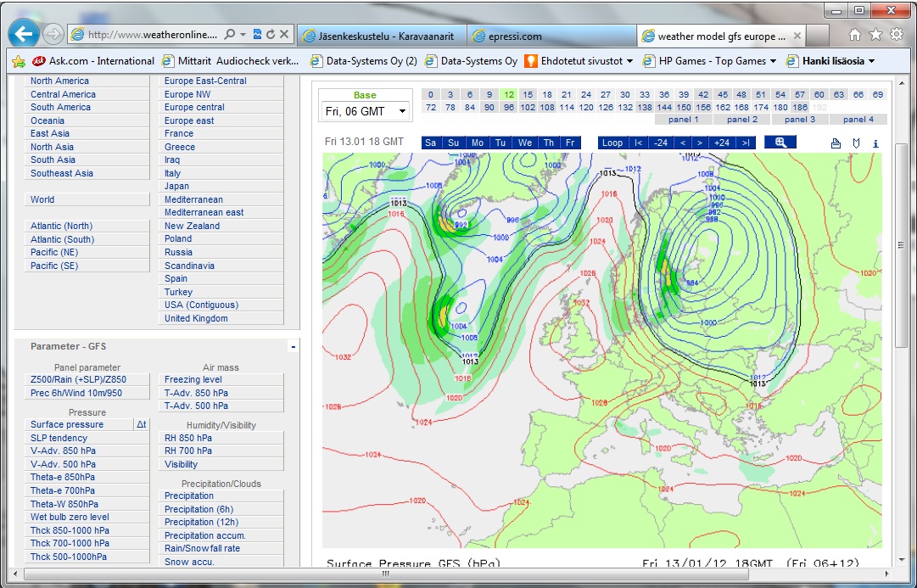Collapse the Parameter - GFS panel
The height and width of the screenshot is (588, 917).
click(293, 346)
